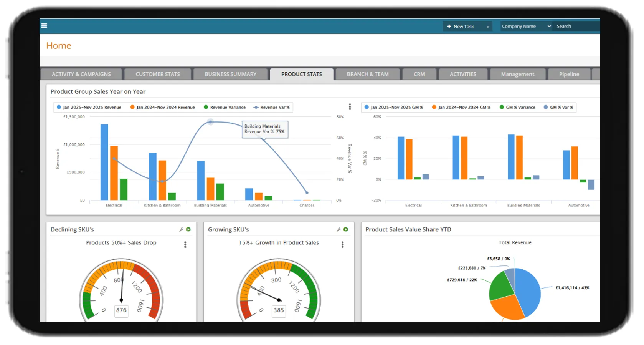
Task: Toggle the Jan 2025-Nov 2025 GM % legend series
Action: tap(394, 107)
